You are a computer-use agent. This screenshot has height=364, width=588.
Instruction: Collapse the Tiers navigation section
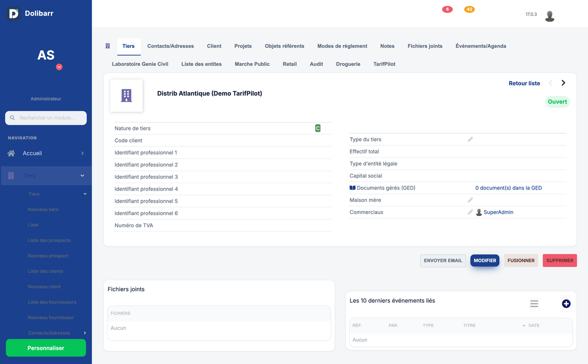(82, 175)
